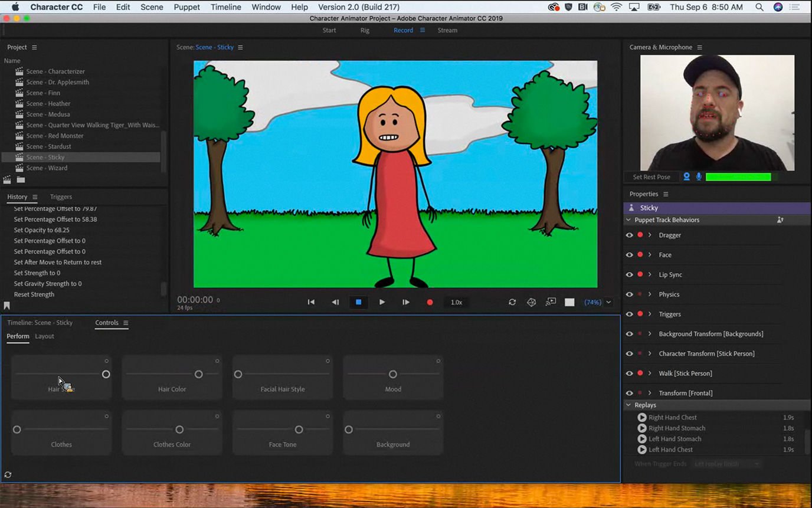The width and height of the screenshot is (812, 508).
Task: Click the Set Rest Pose button
Action: click(651, 177)
